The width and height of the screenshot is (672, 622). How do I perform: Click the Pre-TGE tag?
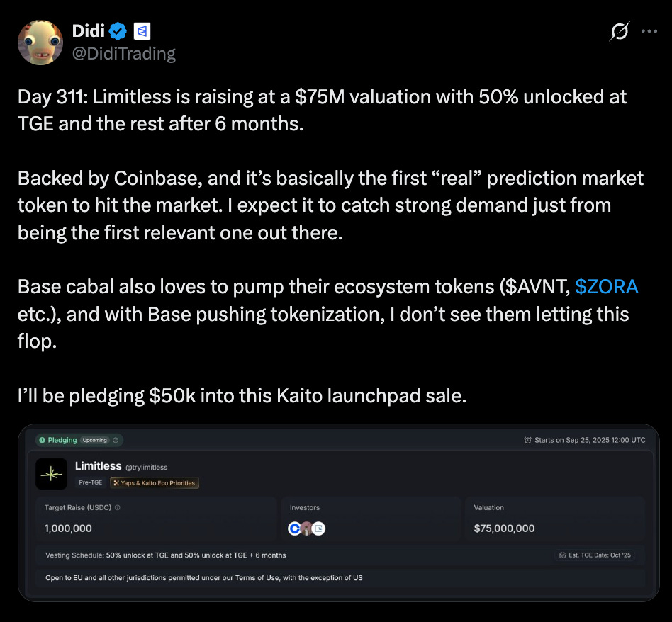90,483
